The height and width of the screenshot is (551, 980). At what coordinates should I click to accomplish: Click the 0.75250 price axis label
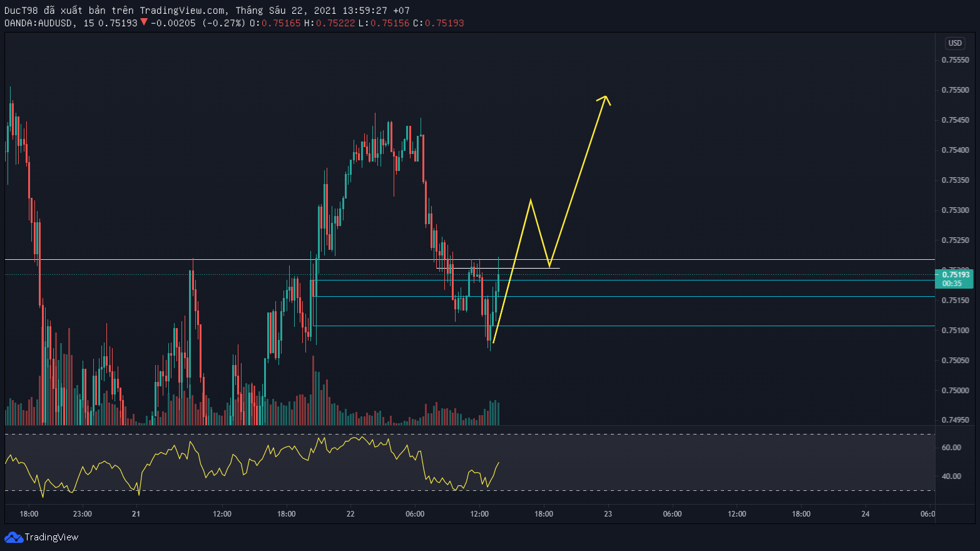[x=956, y=240]
